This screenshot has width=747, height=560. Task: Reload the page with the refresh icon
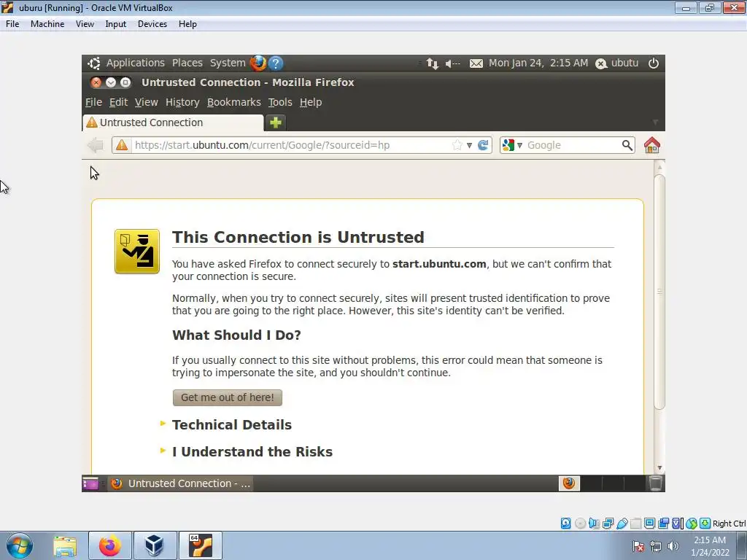pyautogui.click(x=483, y=145)
